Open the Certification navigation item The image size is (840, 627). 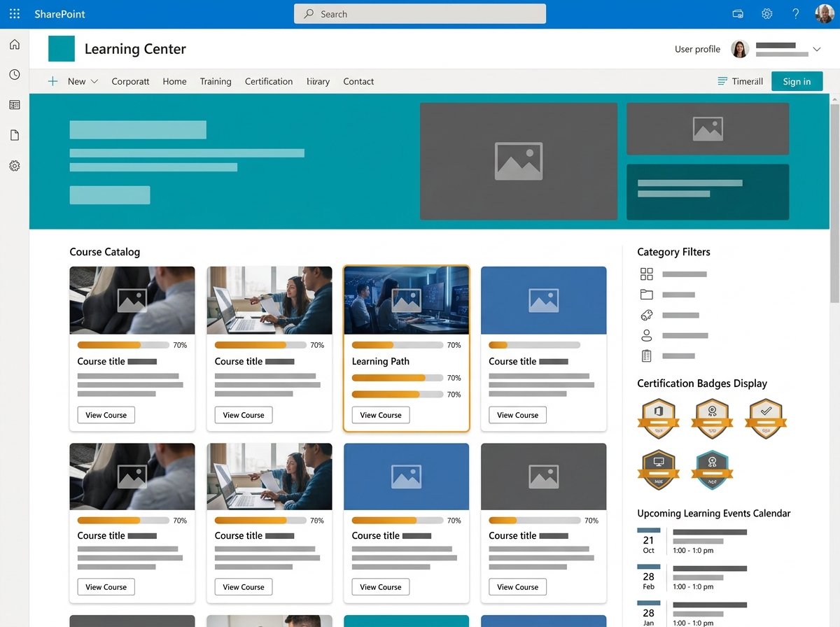pos(269,82)
